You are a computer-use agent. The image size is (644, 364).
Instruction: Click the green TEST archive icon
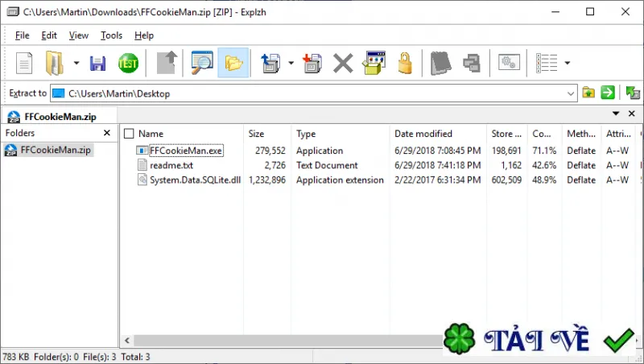pos(128,64)
